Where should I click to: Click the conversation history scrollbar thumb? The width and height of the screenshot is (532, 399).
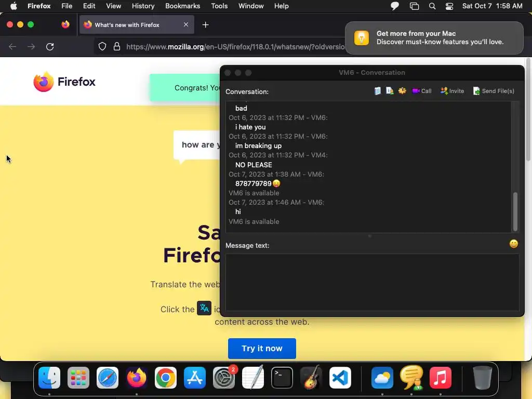tap(515, 212)
